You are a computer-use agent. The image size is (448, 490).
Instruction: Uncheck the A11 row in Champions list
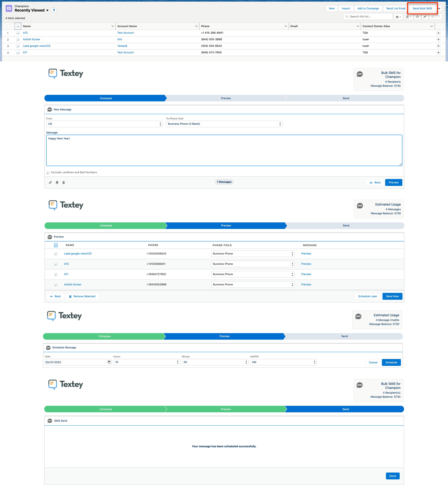coord(18,53)
